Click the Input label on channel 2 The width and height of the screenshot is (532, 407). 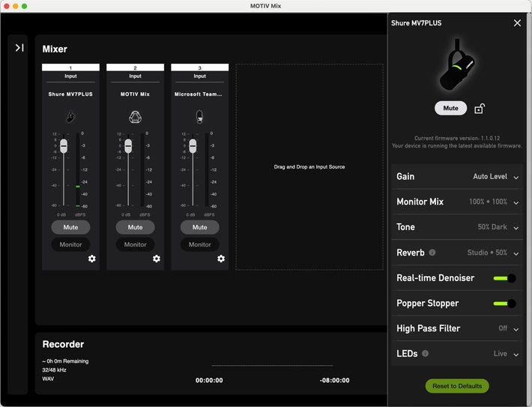point(135,76)
